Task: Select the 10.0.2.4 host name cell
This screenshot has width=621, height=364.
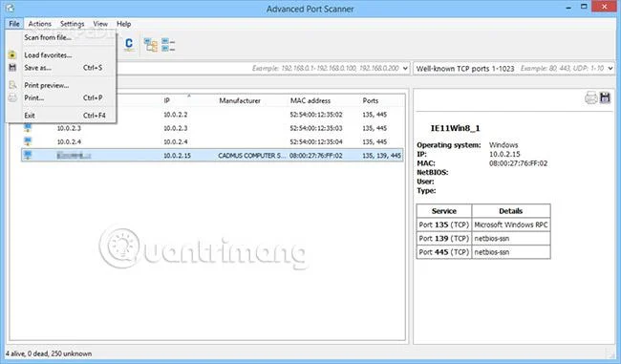Action: point(69,141)
